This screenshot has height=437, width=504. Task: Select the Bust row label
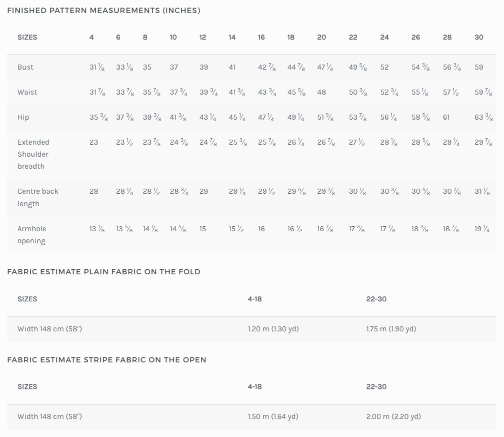click(25, 67)
